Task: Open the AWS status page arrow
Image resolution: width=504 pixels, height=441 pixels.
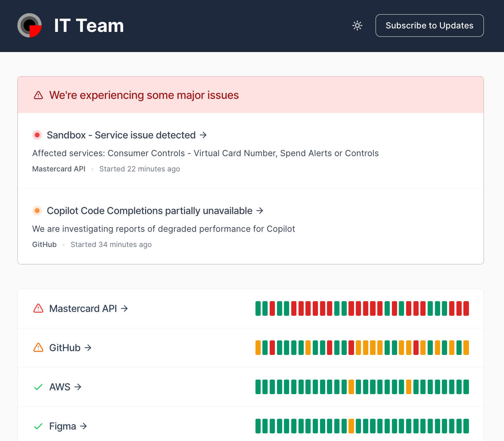Action: point(78,387)
